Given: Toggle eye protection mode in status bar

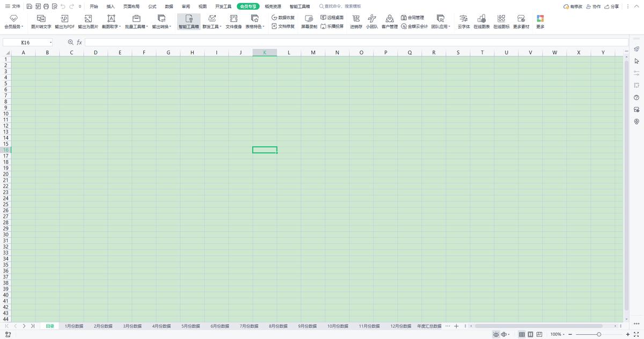Looking at the screenshot, I should click(495, 334).
